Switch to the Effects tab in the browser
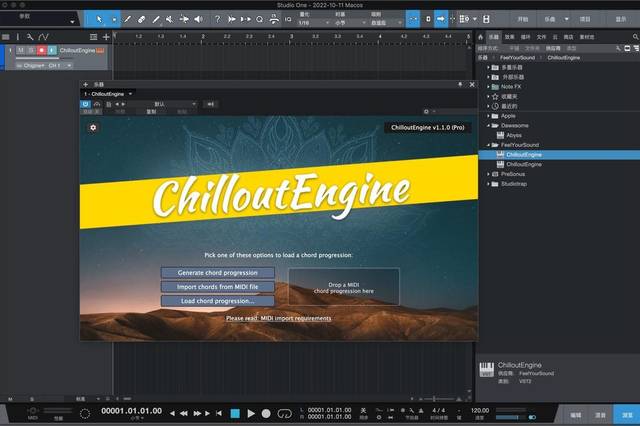The image size is (640, 426). coord(509,37)
